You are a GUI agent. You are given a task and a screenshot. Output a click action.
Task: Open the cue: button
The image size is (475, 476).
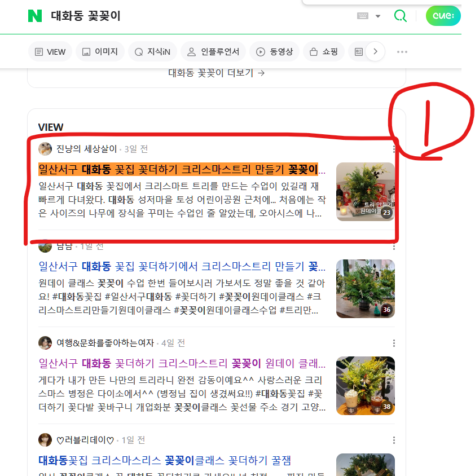coord(443,16)
